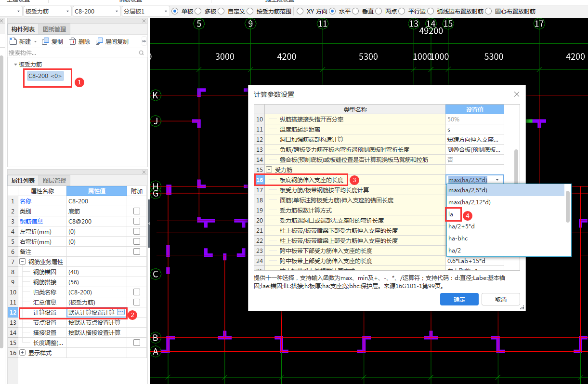Click the 复制 copy component icon
The image size is (588, 384).
[x=46, y=41]
